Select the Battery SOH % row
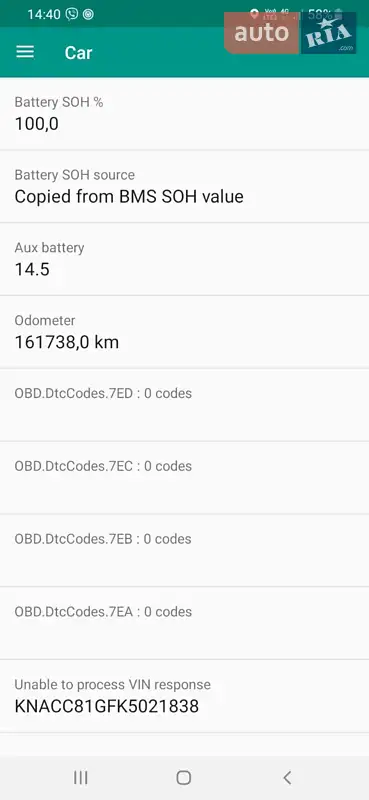This screenshot has width=369, height=800. click(184, 114)
